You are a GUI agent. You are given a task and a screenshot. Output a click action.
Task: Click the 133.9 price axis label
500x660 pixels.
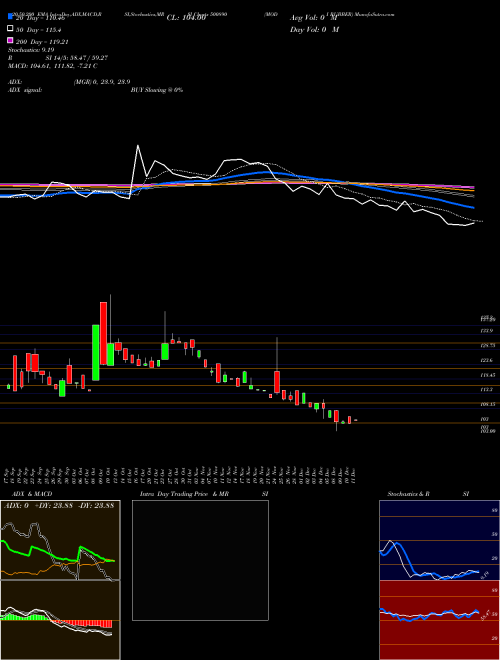[x=487, y=331]
